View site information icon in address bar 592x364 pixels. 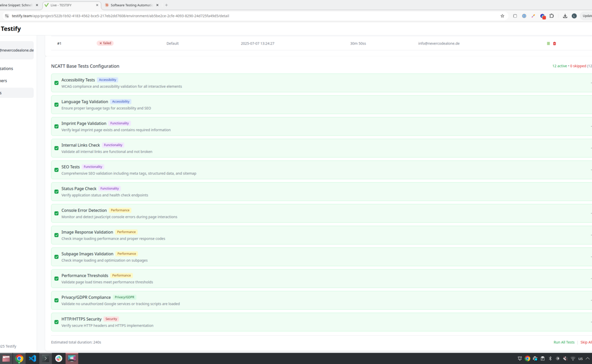pos(6,16)
